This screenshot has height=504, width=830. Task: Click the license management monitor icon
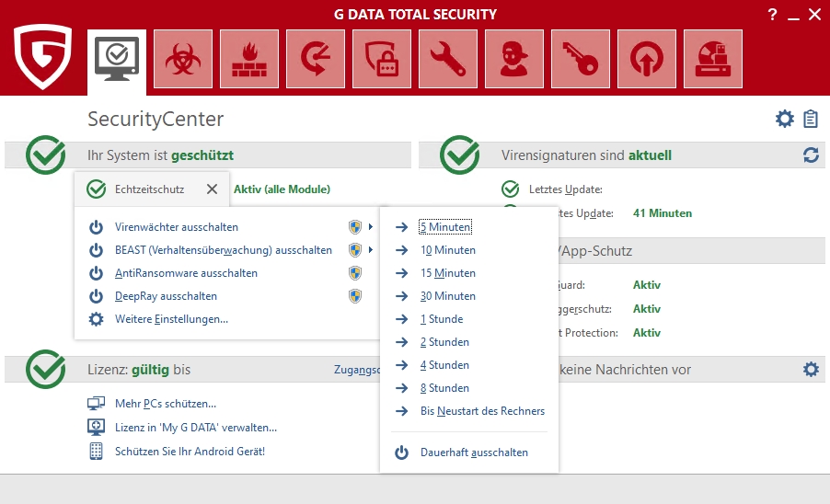click(96, 428)
